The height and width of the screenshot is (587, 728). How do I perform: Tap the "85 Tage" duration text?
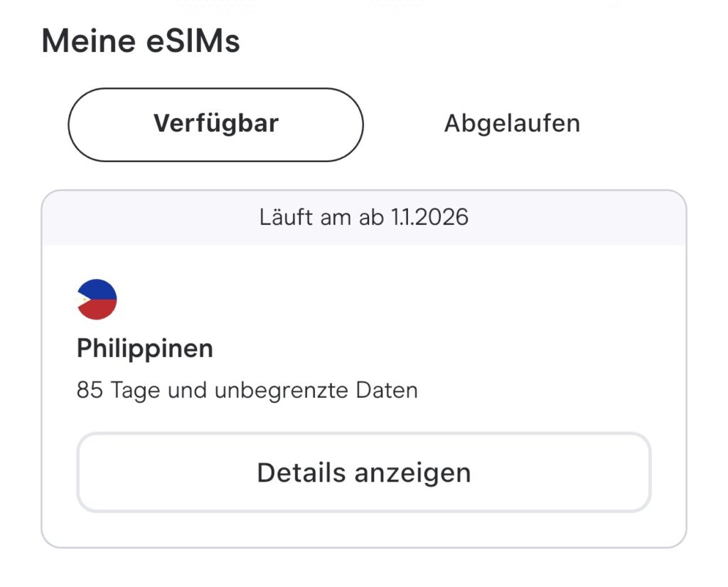(x=119, y=391)
